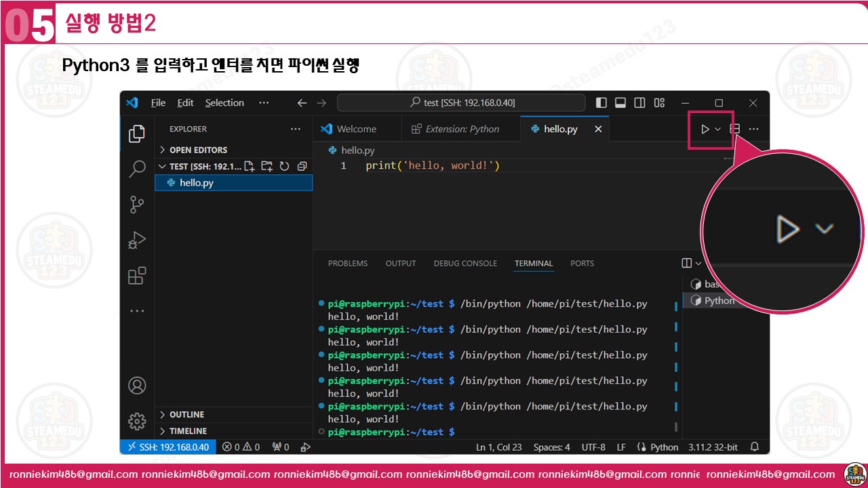Open the Explorer icon in activity bar
The image size is (868, 488).
pos(137,134)
